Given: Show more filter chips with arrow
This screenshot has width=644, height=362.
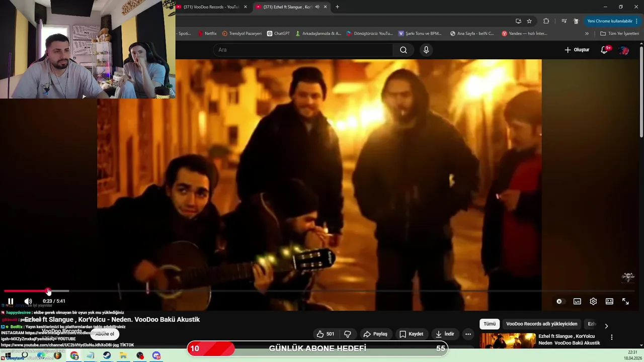Looking at the screenshot, I should pyautogui.click(x=606, y=326).
